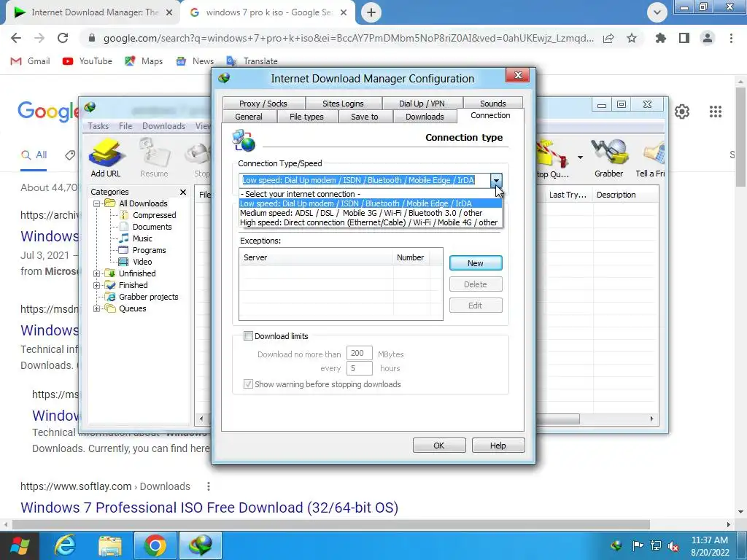Click the New exception button
Viewport: 747px width, 560px height.
pos(476,263)
